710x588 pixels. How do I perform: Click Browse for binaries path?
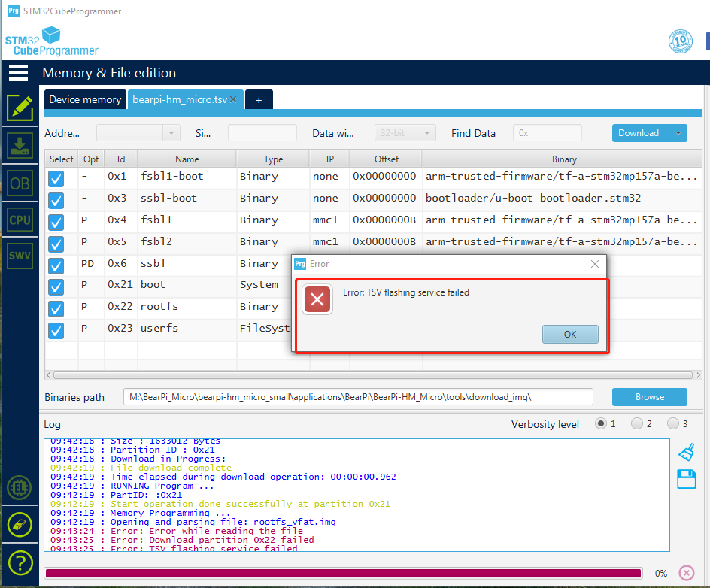click(x=649, y=397)
